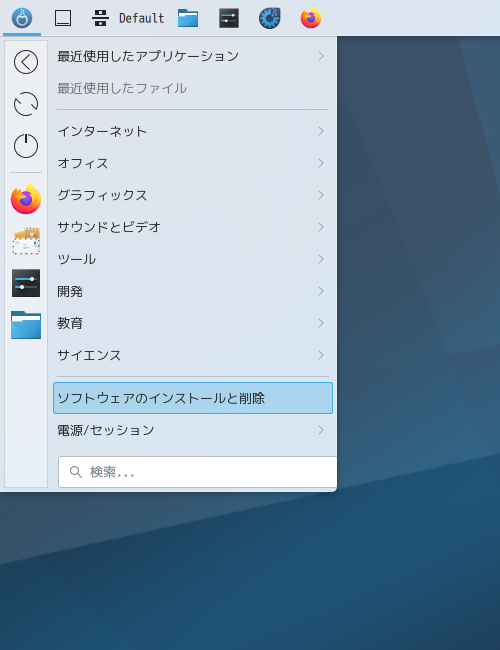
Task: Launch Firefox from the top panel
Action: click(x=311, y=18)
